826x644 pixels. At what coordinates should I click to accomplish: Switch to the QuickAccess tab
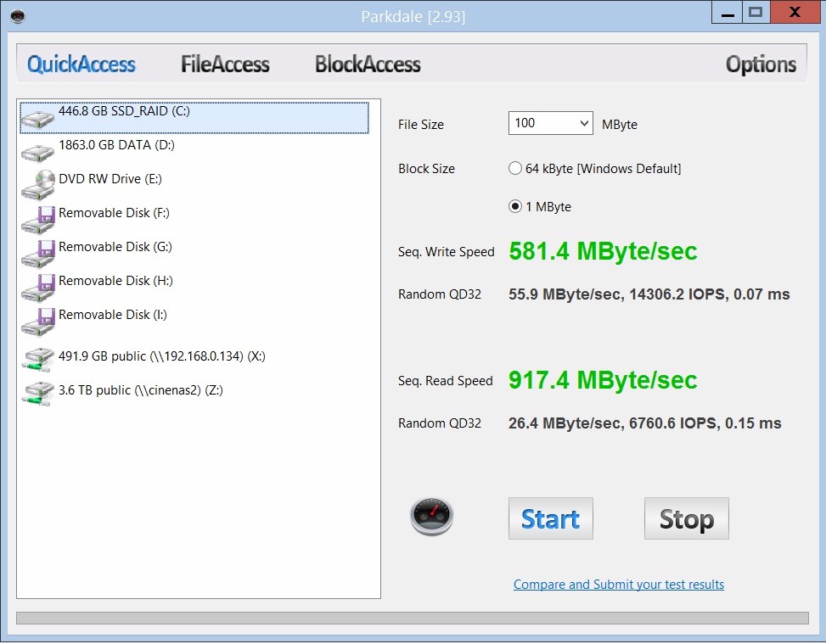click(81, 64)
